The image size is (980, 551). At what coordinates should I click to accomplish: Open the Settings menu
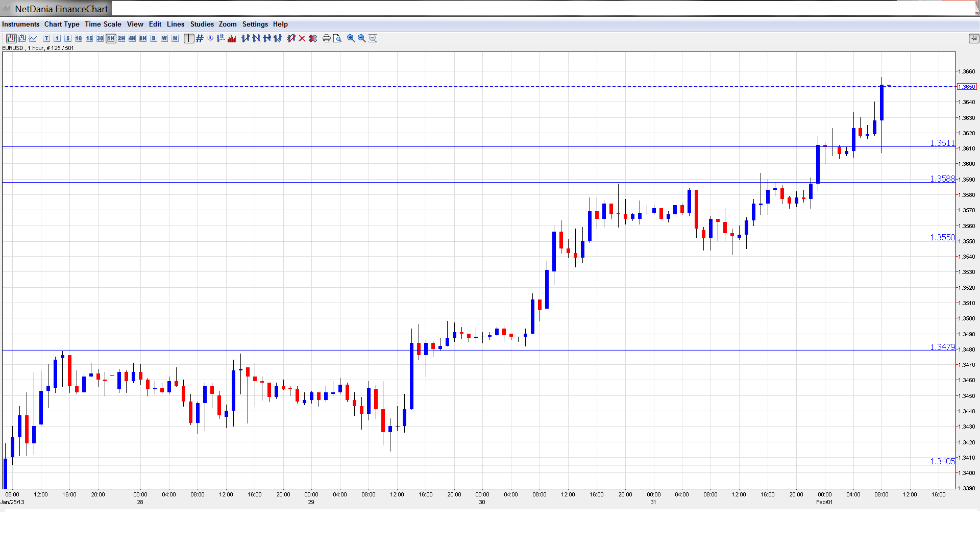[255, 24]
